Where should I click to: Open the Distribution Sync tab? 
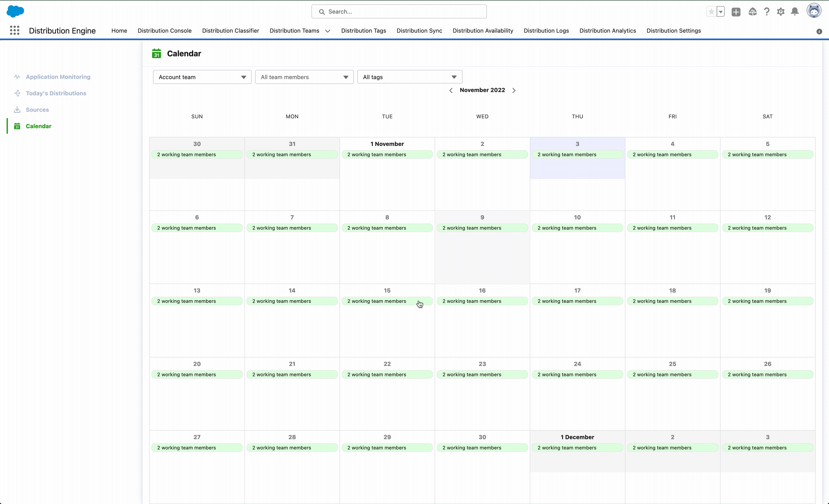pyautogui.click(x=419, y=31)
